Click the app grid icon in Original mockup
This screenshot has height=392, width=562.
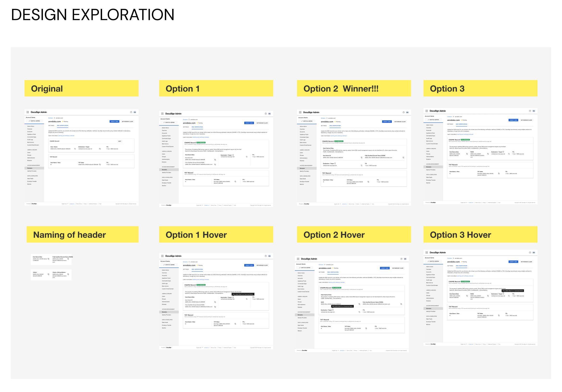[28, 112]
